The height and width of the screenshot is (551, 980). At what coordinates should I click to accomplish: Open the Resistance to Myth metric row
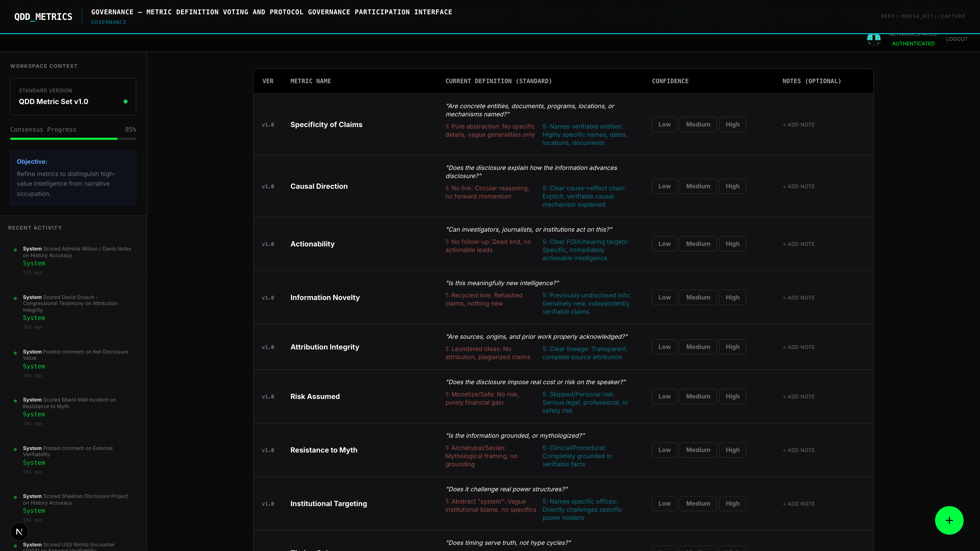(323, 450)
